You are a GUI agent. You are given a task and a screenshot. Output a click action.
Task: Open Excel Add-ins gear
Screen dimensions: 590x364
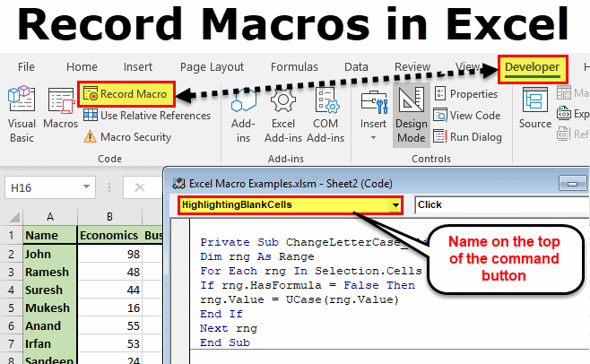[283, 115]
